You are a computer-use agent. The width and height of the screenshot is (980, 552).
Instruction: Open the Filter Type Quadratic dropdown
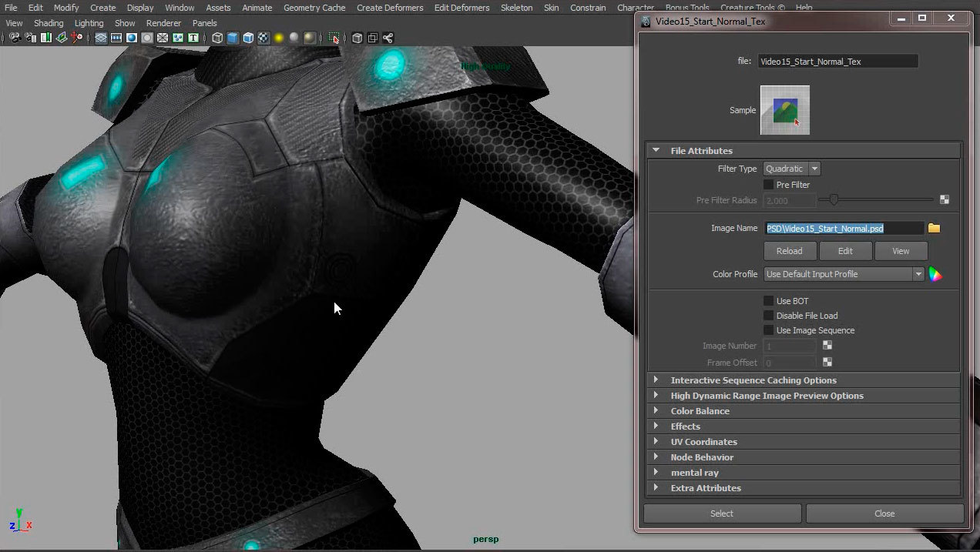(x=791, y=169)
